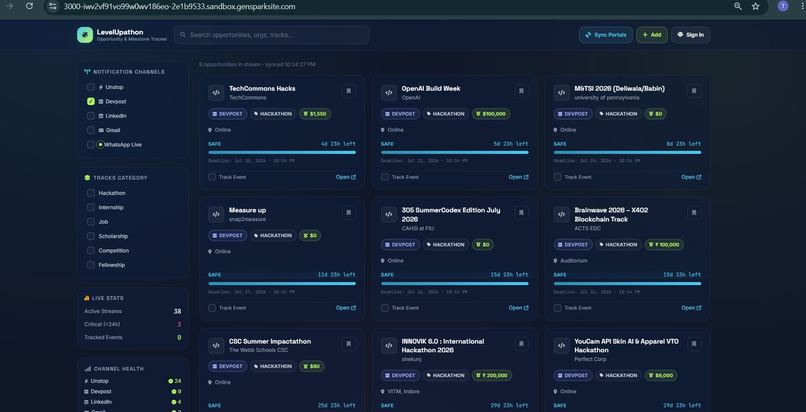Click the $100,000 prize tag

[x=491, y=114]
